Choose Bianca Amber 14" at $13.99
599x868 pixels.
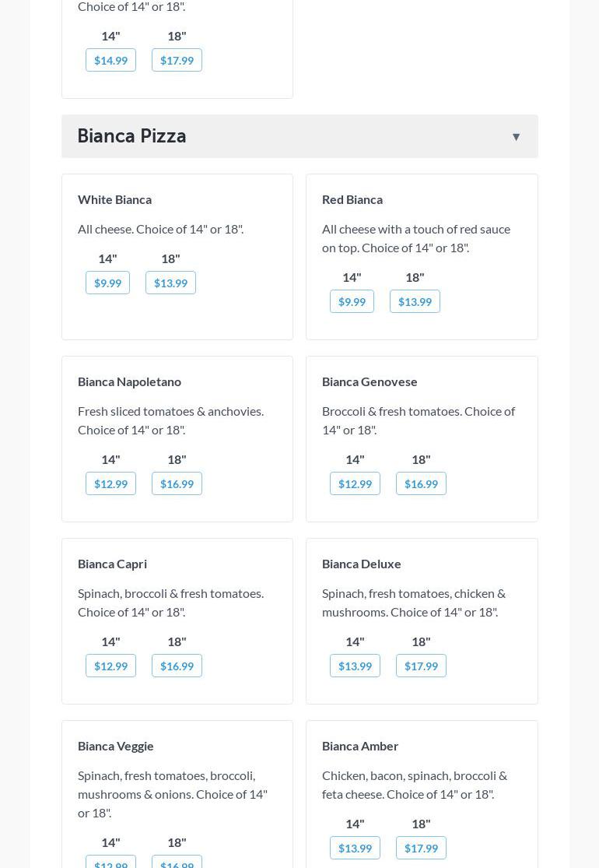click(355, 848)
